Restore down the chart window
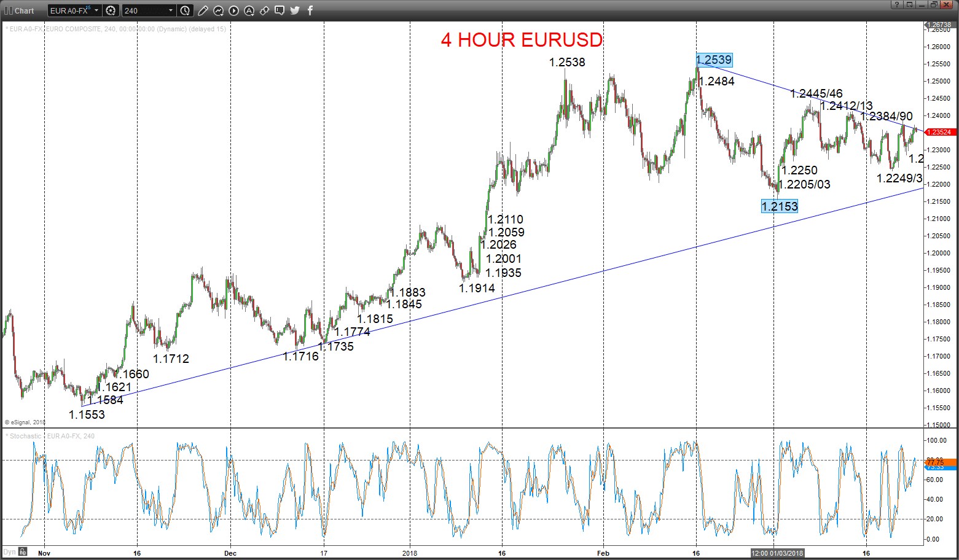 (934, 4)
